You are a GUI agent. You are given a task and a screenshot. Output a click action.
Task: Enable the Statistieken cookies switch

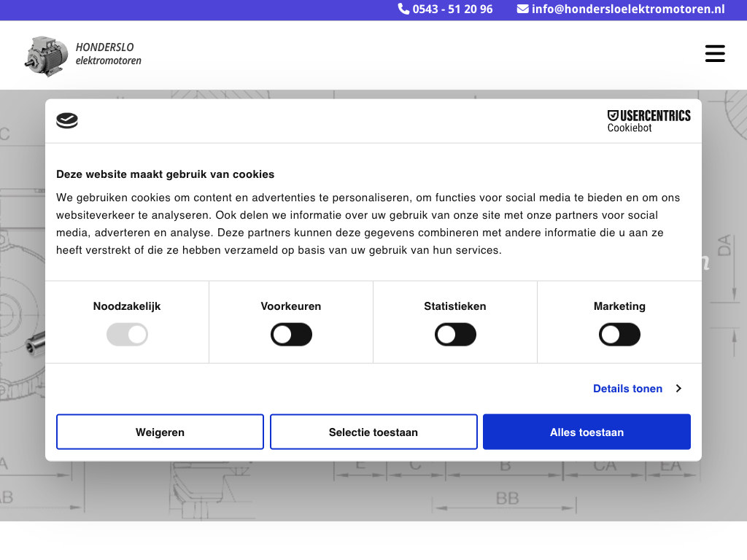(455, 335)
